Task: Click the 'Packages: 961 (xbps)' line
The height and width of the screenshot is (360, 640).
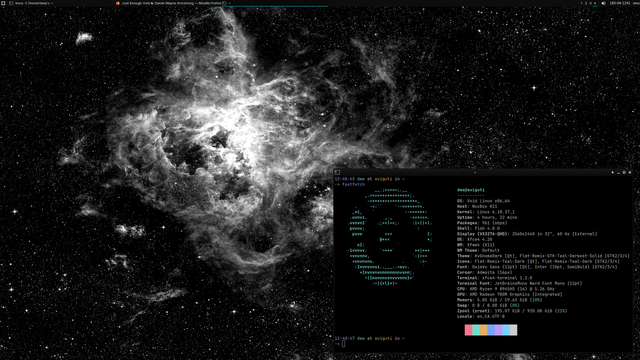Action: pos(482,223)
